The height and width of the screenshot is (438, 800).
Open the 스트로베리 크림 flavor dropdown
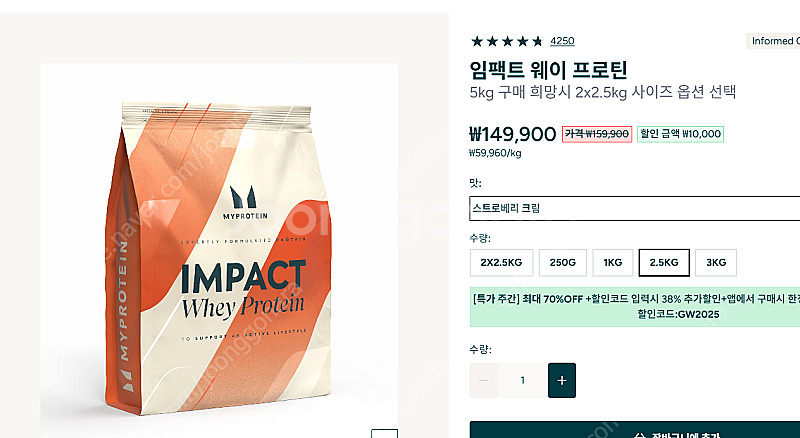coord(634,209)
